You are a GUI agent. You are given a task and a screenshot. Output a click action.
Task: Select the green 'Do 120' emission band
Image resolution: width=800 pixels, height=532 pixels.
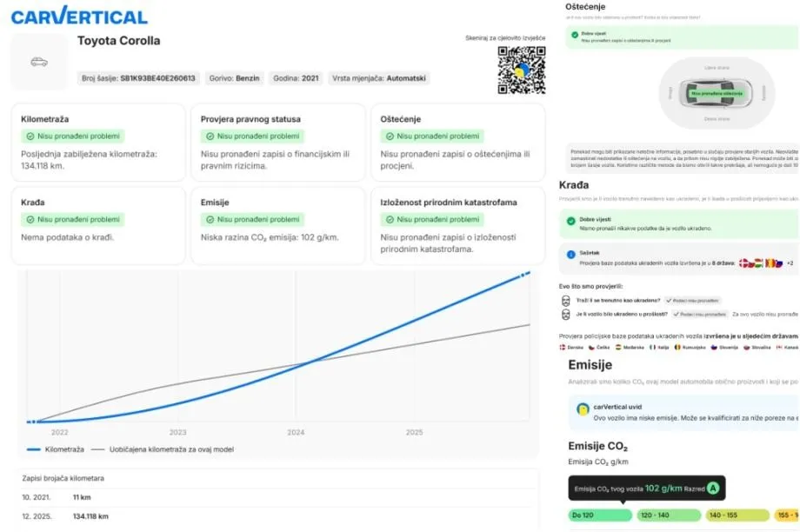click(600, 515)
